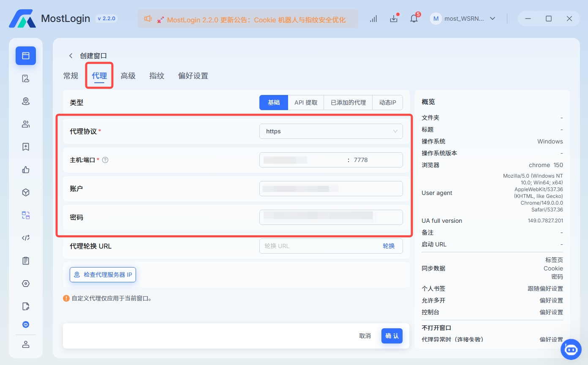Click the 账户 input field
Screen dimensions: 588x365
click(331, 189)
